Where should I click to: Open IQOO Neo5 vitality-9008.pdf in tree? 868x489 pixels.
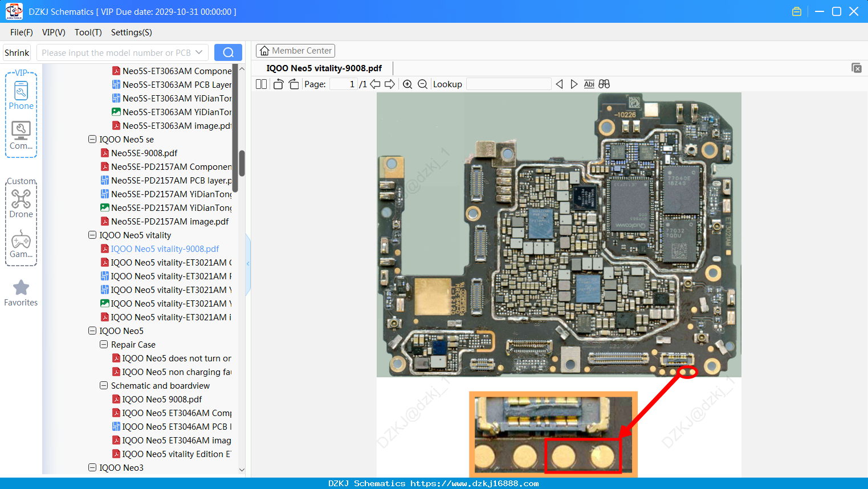165,248
